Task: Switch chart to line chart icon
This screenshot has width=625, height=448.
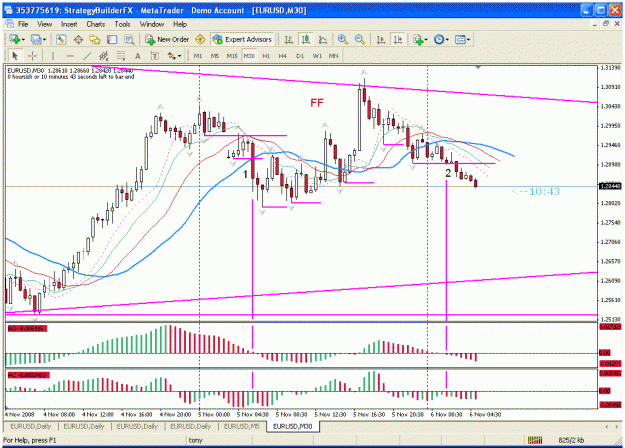Action: [x=323, y=39]
